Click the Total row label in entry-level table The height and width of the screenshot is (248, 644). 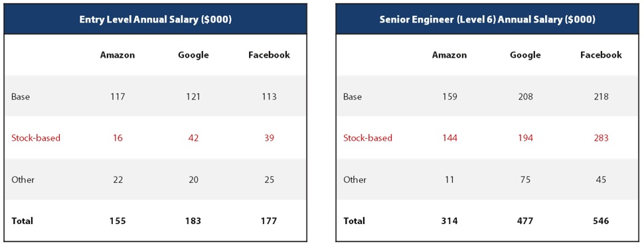pyautogui.click(x=22, y=221)
